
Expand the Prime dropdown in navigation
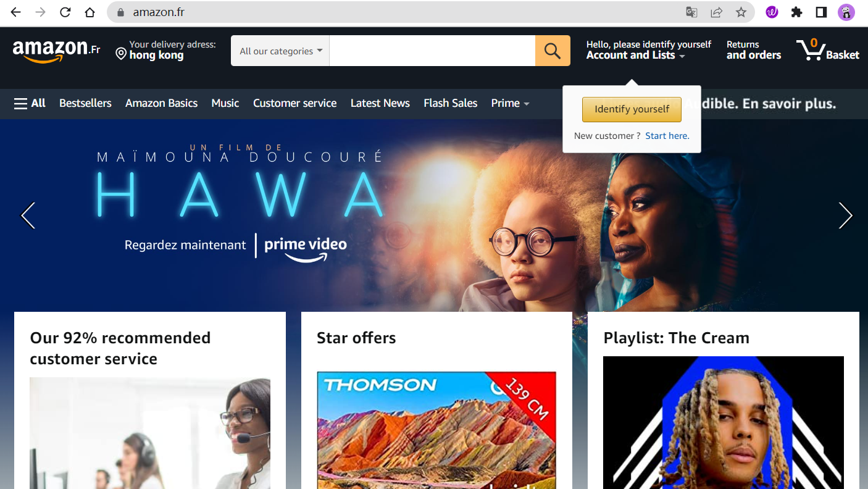(x=510, y=103)
